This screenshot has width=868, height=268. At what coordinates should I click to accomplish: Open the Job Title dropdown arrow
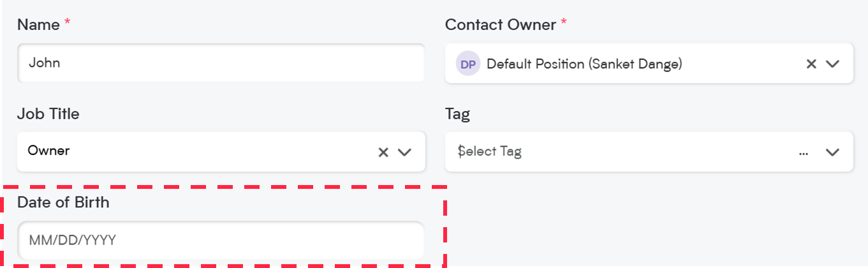[x=404, y=152]
